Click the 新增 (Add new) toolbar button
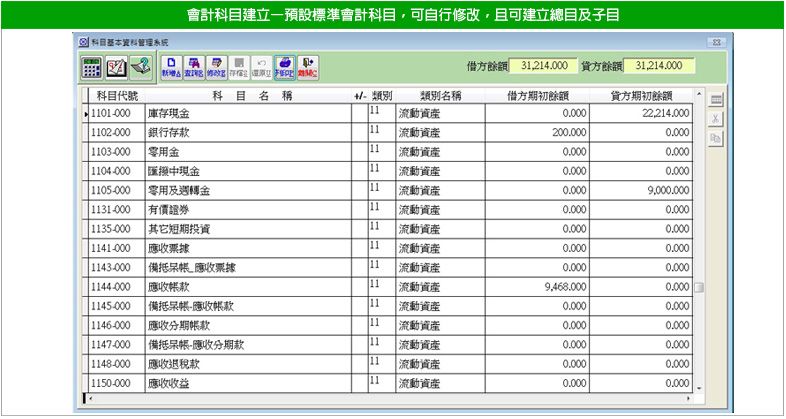 point(171,67)
